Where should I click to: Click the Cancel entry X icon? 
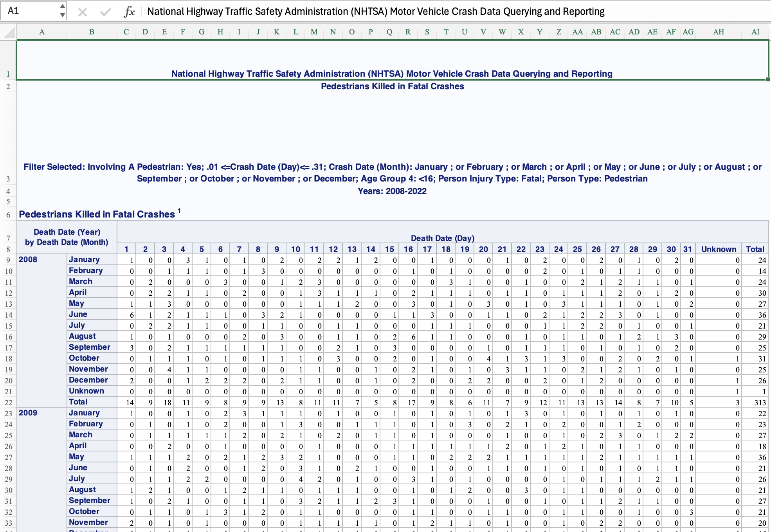[82, 12]
